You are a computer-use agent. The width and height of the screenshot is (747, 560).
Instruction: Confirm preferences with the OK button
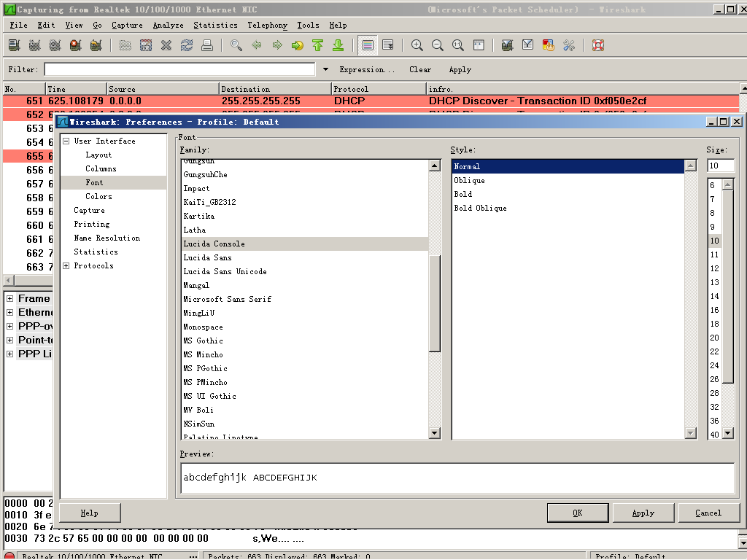coord(578,513)
